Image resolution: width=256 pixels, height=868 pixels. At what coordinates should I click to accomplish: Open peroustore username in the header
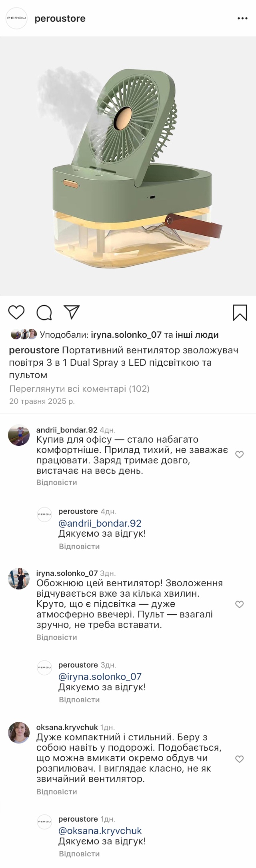(60, 18)
